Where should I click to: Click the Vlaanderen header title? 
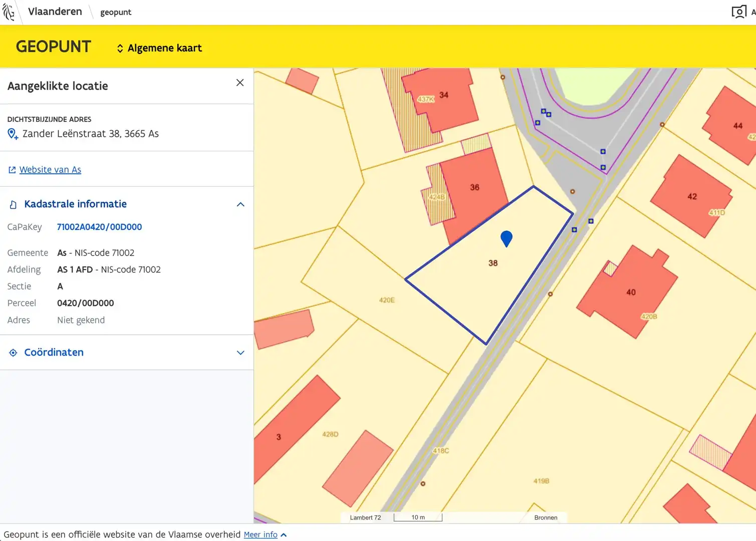(55, 12)
